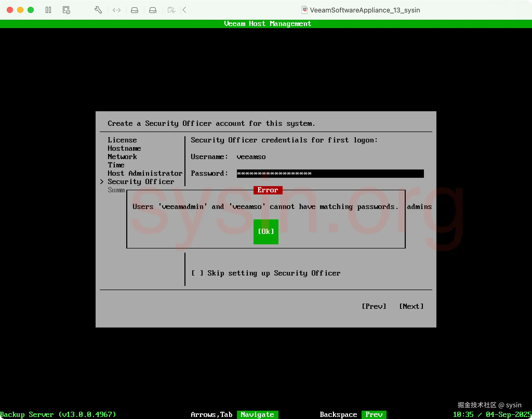Viewport: 532px width, 419px height.
Task: Select the License wizard step
Action: coord(122,140)
